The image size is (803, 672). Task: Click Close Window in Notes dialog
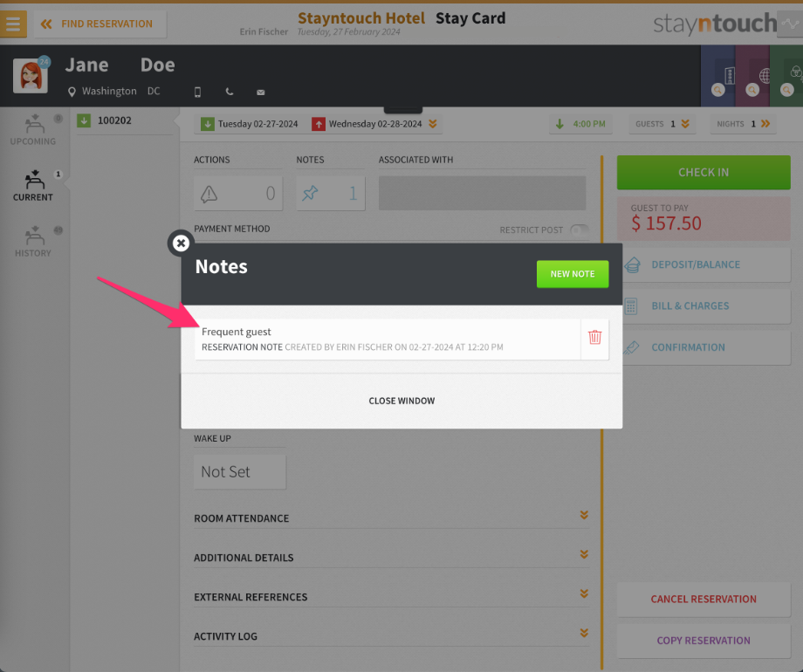pos(401,401)
